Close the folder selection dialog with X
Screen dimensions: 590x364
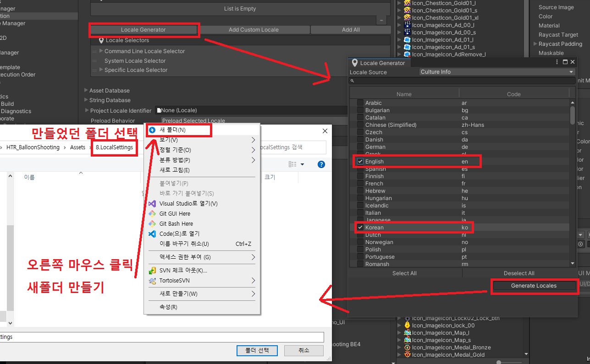[x=325, y=131]
